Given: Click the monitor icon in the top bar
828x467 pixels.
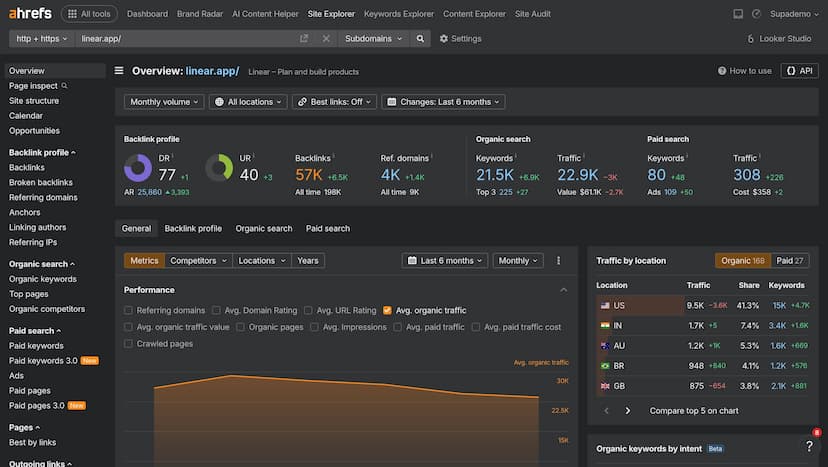Looking at the screenshot, I should (738, 14).
